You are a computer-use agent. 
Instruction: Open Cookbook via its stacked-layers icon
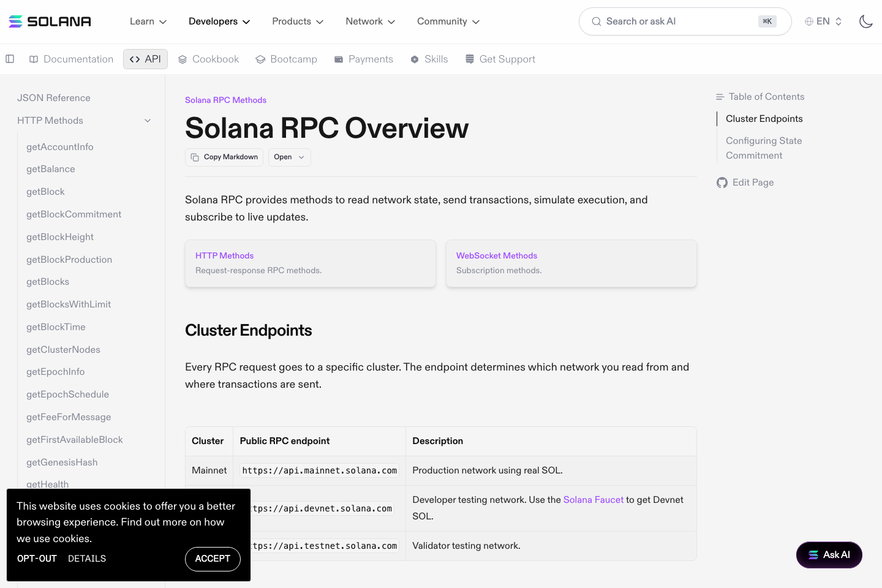[183, 59]
